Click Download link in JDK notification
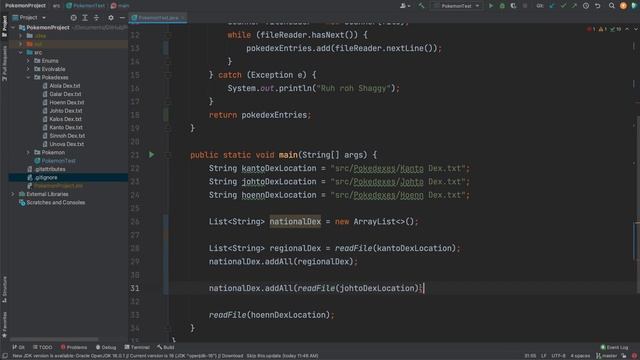Screen dimensions: 640x360 [x=233, y=356]
